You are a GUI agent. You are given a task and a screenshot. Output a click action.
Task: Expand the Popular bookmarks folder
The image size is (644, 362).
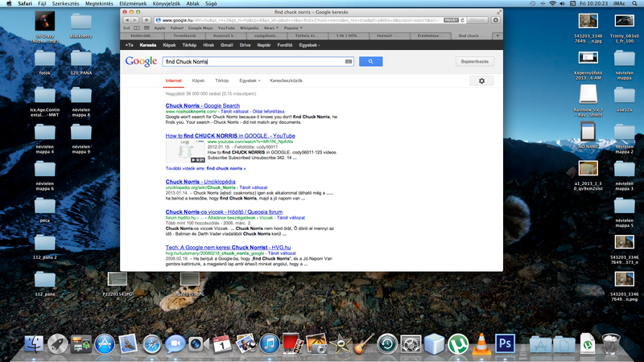coord(293,28)
